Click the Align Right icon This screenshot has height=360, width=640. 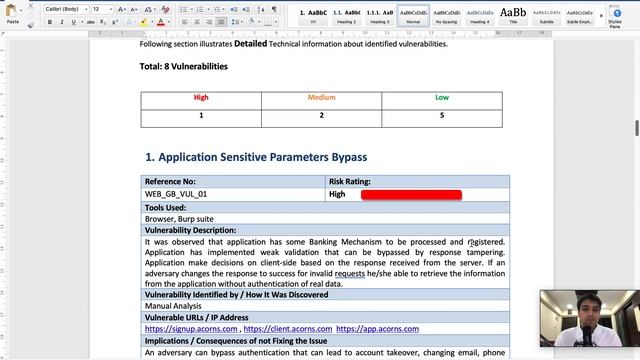(209, 22)
